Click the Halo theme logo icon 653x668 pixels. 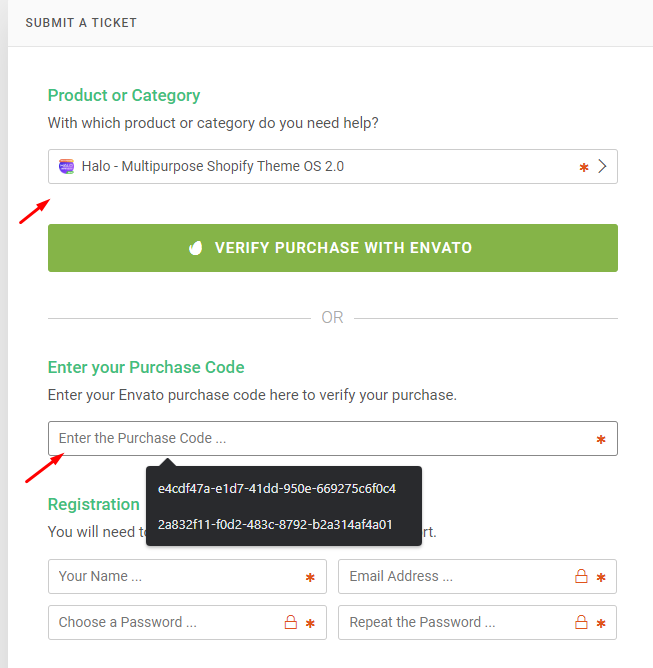pos(66,166)
